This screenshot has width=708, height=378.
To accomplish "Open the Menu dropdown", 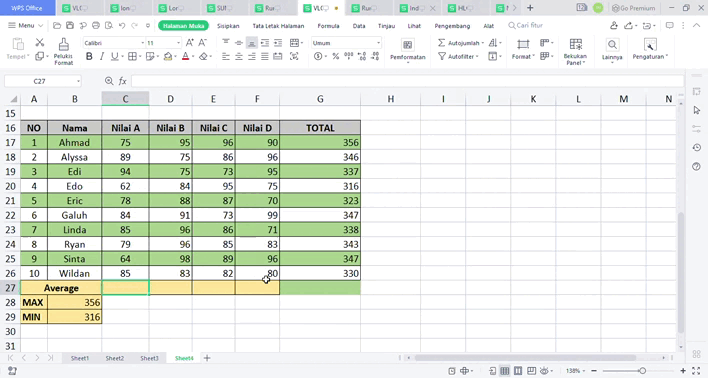I will (25, 26).
